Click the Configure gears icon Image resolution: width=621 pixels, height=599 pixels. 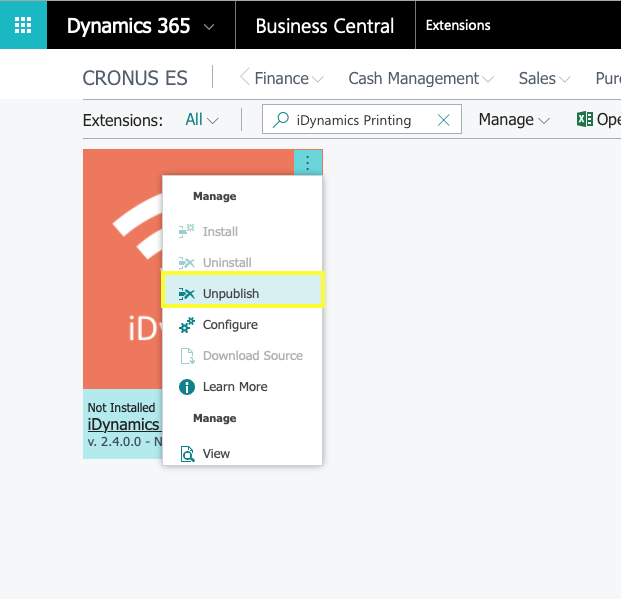(187, 325)
